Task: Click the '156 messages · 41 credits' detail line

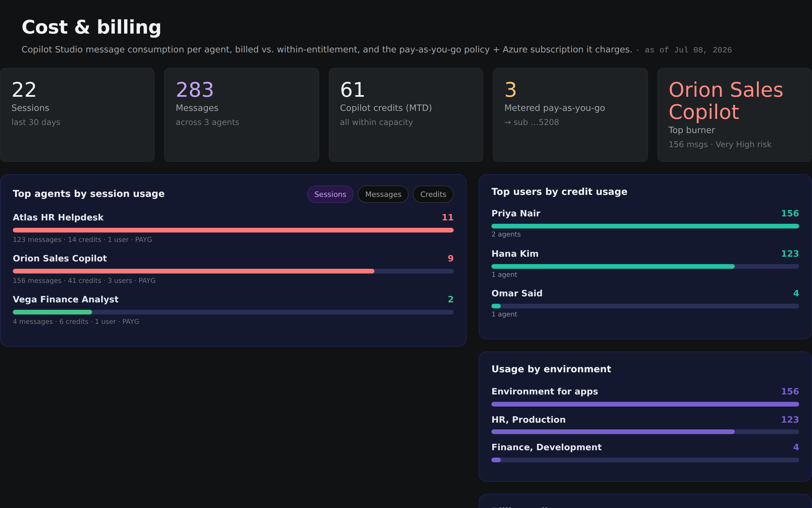Action: (x=84, y=281)
